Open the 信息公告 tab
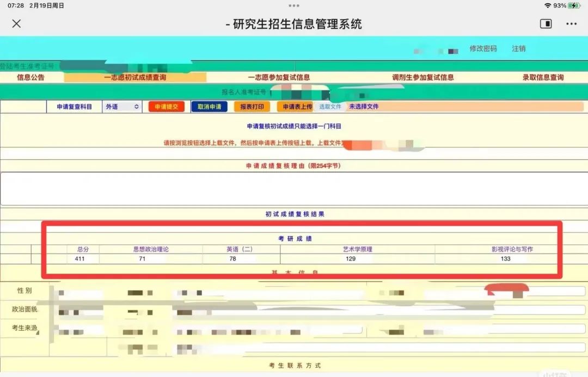 30,77
